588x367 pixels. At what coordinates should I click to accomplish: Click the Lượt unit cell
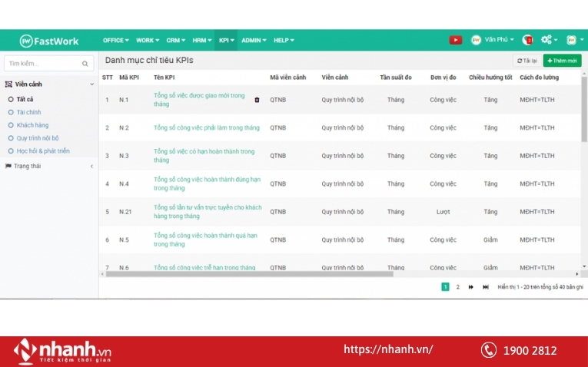pos(443,212)
